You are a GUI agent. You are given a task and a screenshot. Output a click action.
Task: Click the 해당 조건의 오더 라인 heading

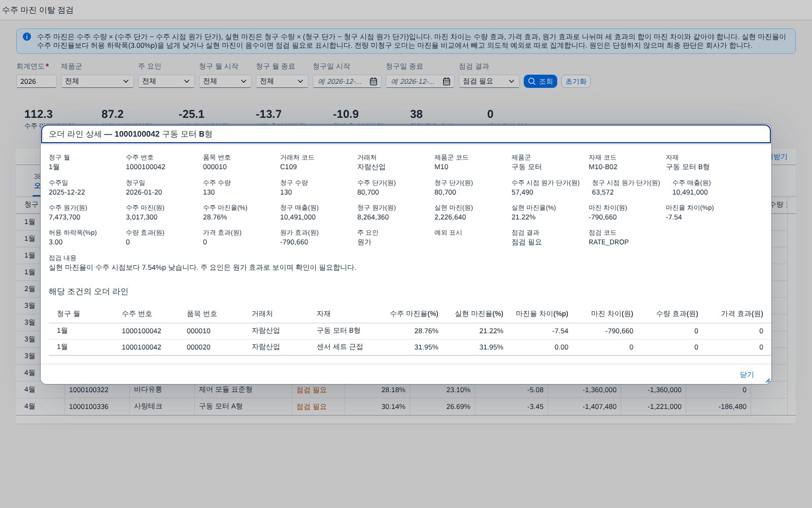88,292
